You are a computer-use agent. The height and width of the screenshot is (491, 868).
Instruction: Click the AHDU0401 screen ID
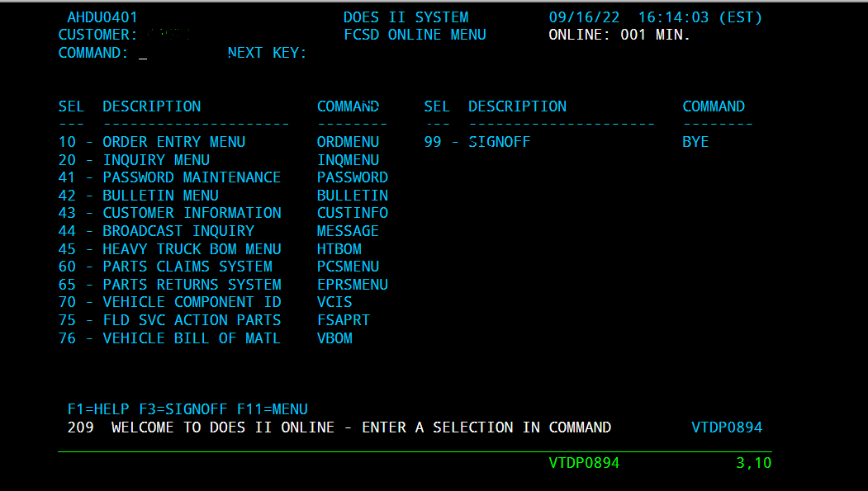[x=102, y=17]
